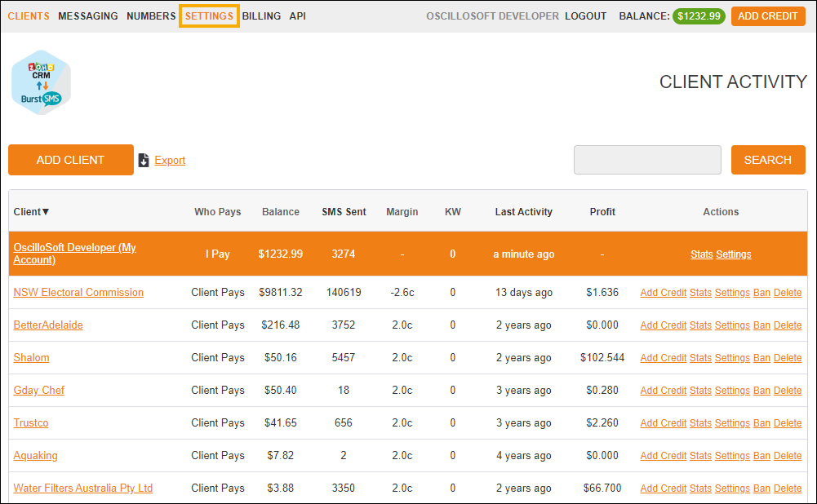This screenshot has height=504, width=817.
Task: Click the -2.6c margin value
Action: click(402, 293)
